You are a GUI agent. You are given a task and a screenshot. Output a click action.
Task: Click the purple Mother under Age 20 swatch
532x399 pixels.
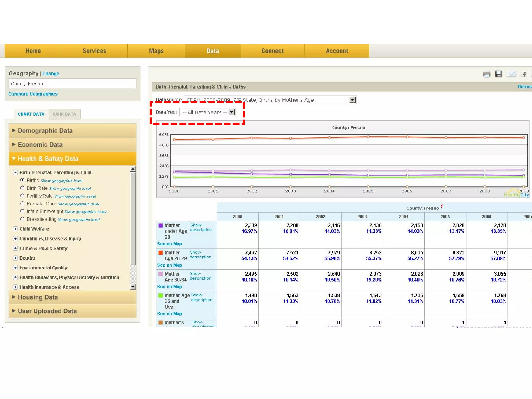point(161,225)
